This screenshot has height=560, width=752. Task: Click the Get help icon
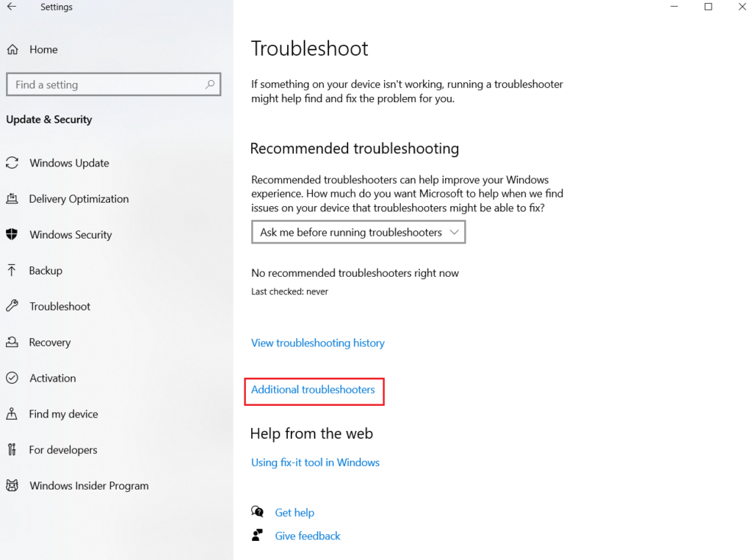tap(258, 512)
